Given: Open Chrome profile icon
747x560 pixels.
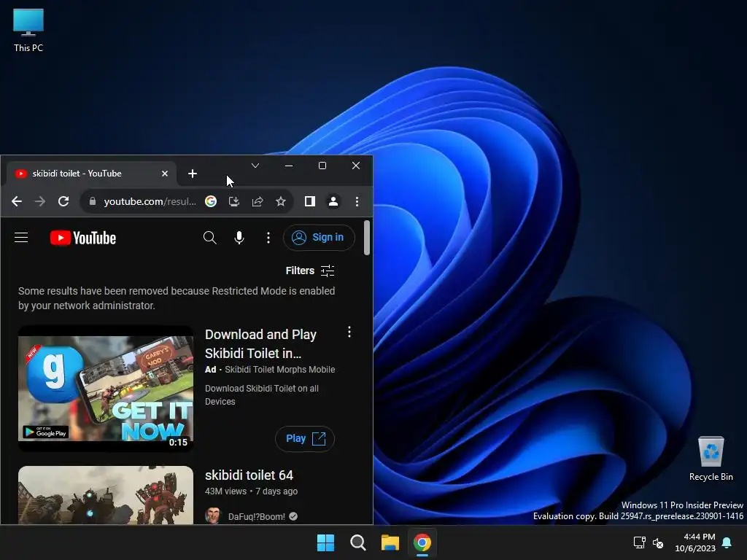Looking at the screenshot, I should 333,201.
